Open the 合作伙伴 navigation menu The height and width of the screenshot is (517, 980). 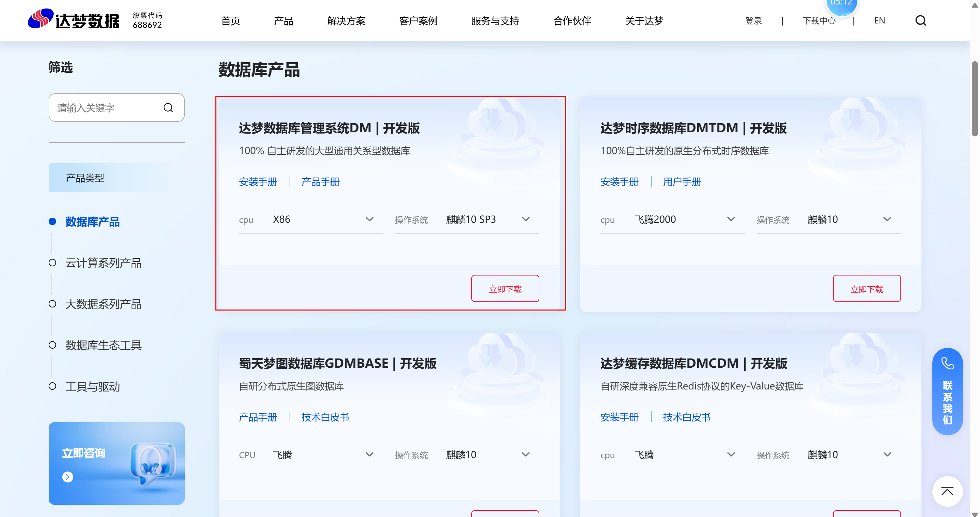coord(572,21)
